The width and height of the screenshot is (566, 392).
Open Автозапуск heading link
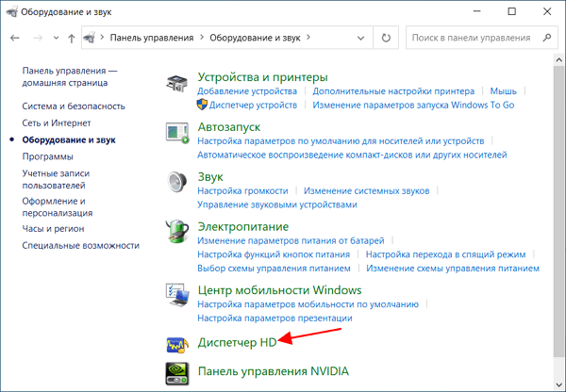click(229, 127)
